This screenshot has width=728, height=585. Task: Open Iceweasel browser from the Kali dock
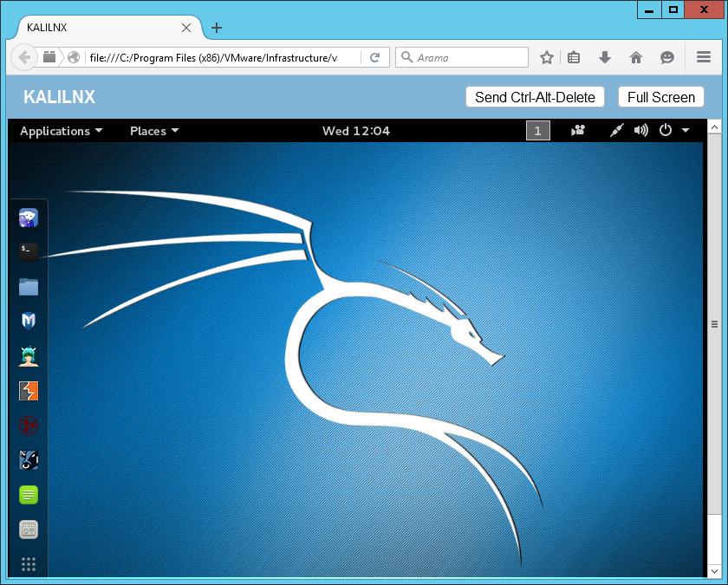point(29,218)
